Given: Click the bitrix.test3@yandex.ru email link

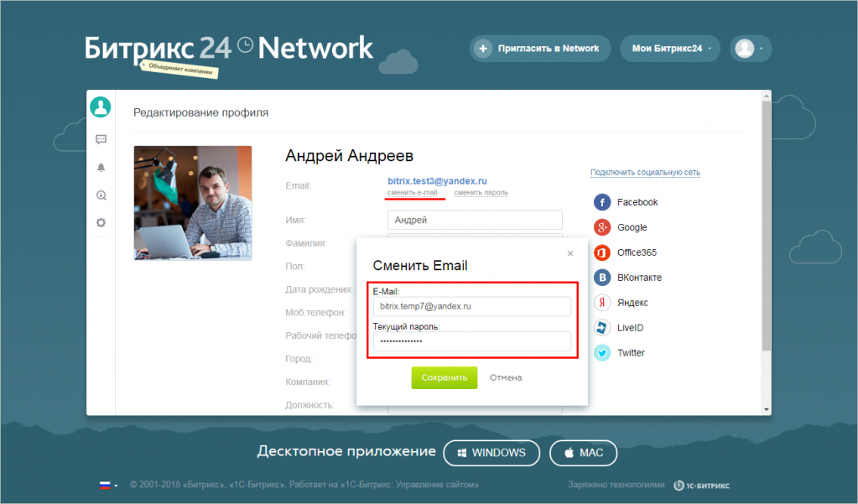Looking at the screenshot, I should 437,181.
